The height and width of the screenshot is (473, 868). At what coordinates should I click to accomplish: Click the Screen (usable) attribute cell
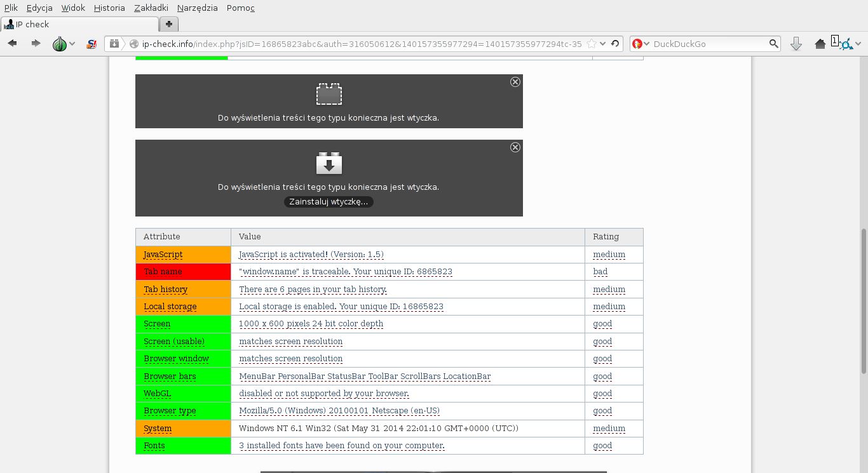(x=183, y=342)
